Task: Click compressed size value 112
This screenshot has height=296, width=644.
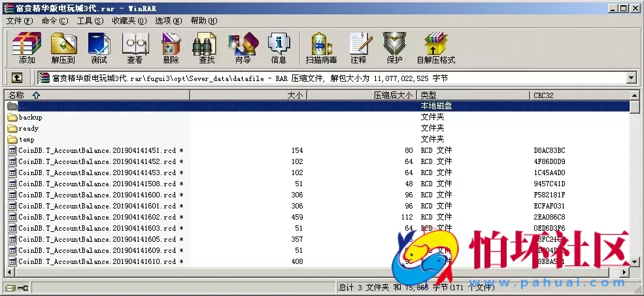Action: 407,217
